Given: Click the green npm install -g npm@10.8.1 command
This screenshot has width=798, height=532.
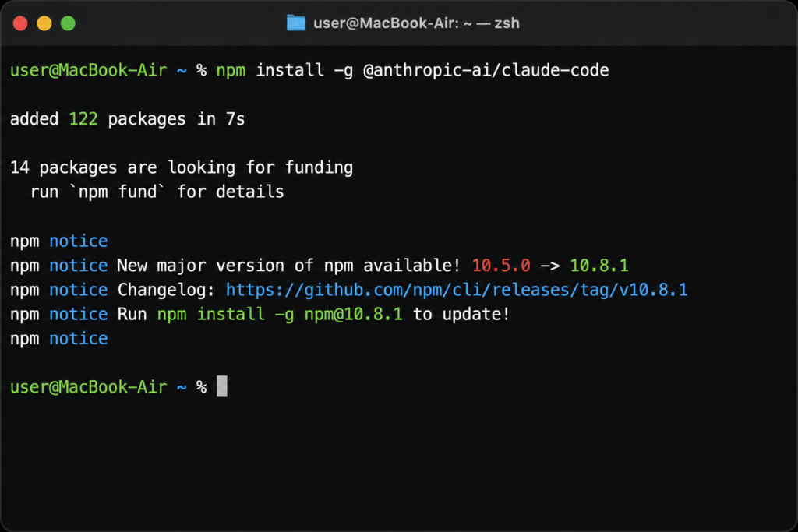Looking at the screenshot, I should (x=280, y=315).
